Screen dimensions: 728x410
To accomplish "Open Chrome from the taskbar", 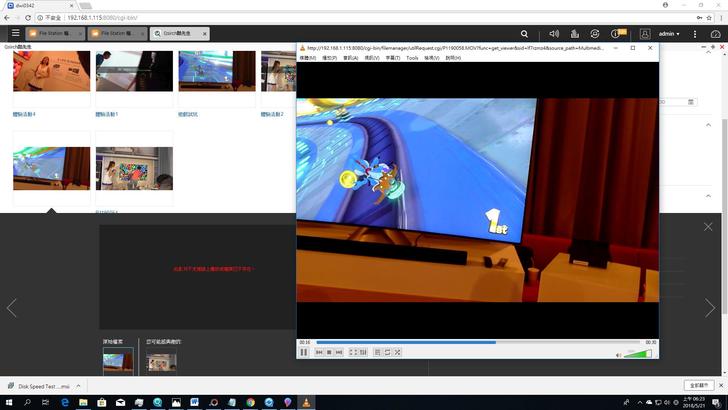I will pos(250,403).
